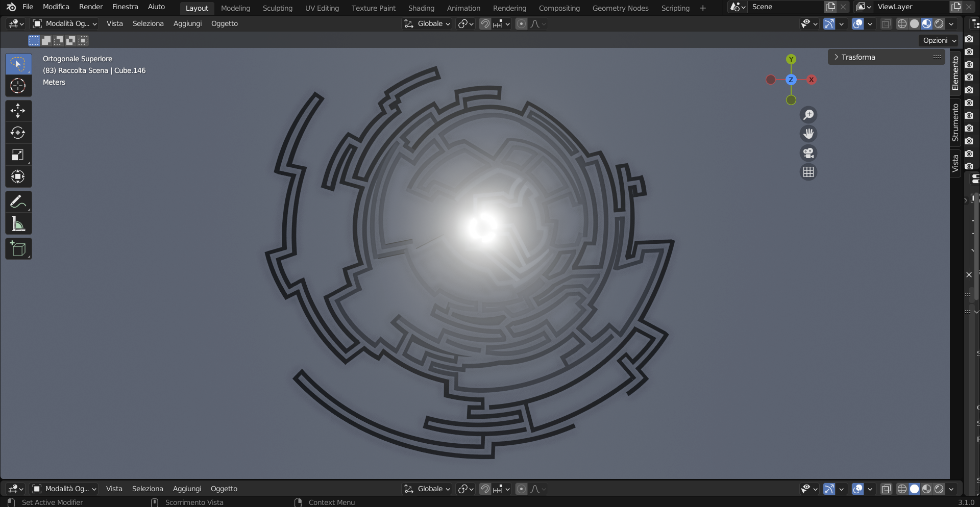The width and height of the screenshot is (980, 507).
Task: Click the Scene name field
Action: tap(786, 7)
